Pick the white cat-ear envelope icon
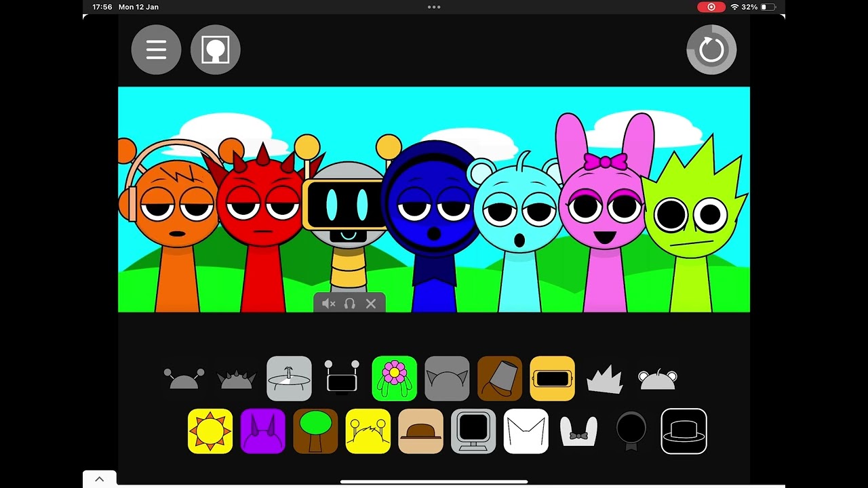 coord(526,431)
